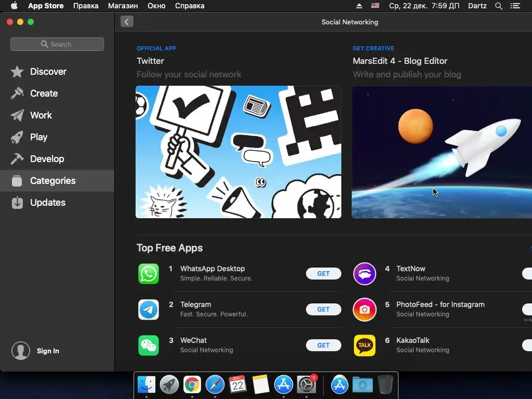
Task: Go back with the chevron button
Action: coord(127,22)
